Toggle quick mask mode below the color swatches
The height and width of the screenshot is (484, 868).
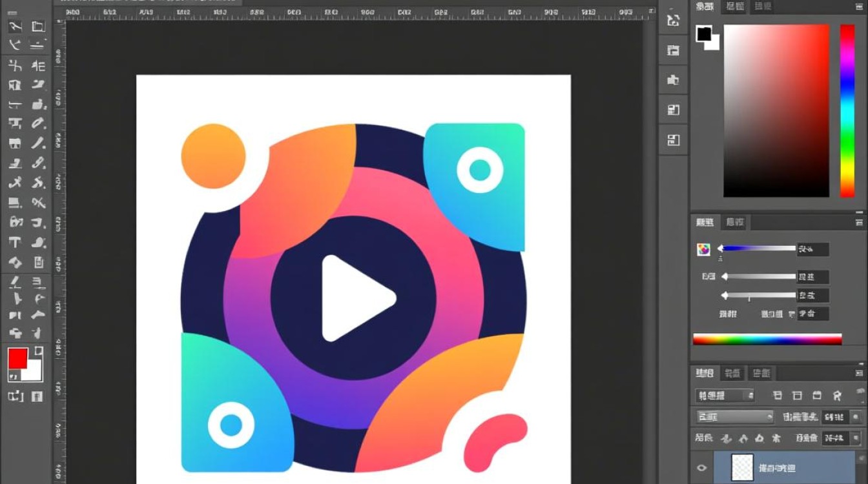(15, 396)
